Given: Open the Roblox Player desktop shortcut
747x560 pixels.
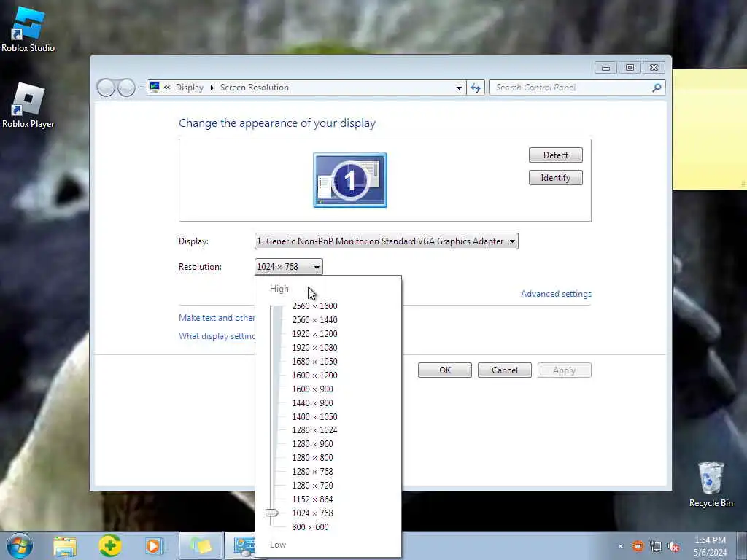Looking at the screenshot, I should pyautogui.click(x=28, y=105).
